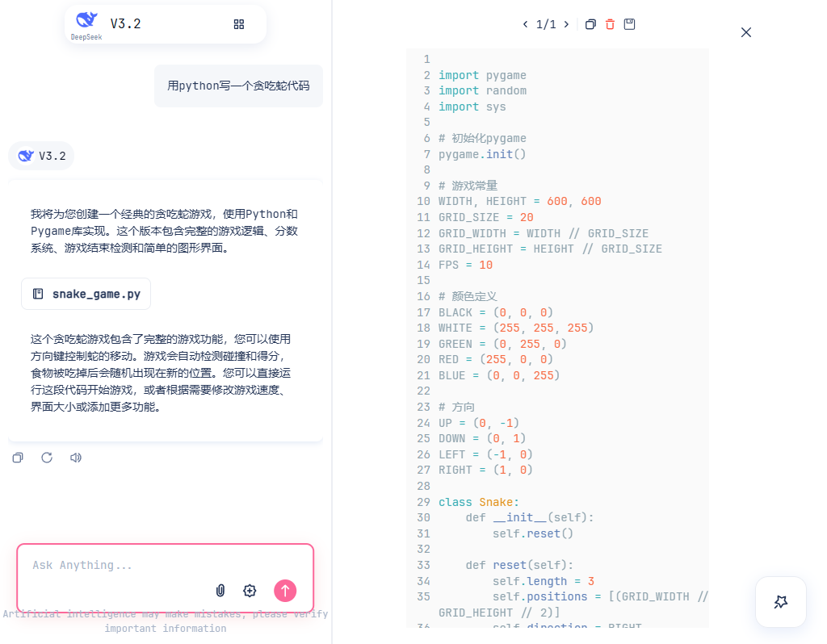Save the code with the floppy disk icon
Image resolution: width=827 pixels, height=644 pixels.
tap(630, 24)
